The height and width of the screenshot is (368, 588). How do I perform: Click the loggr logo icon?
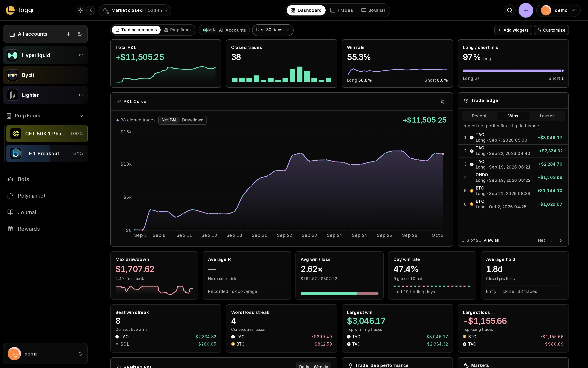click(10, 10)
